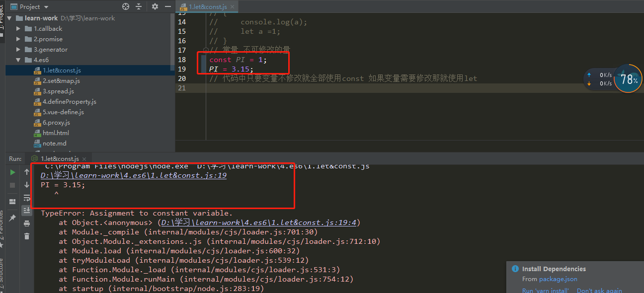Click Run 'yarn install' link
This screenshot has height=293, width=644.
tap(546, 291)
